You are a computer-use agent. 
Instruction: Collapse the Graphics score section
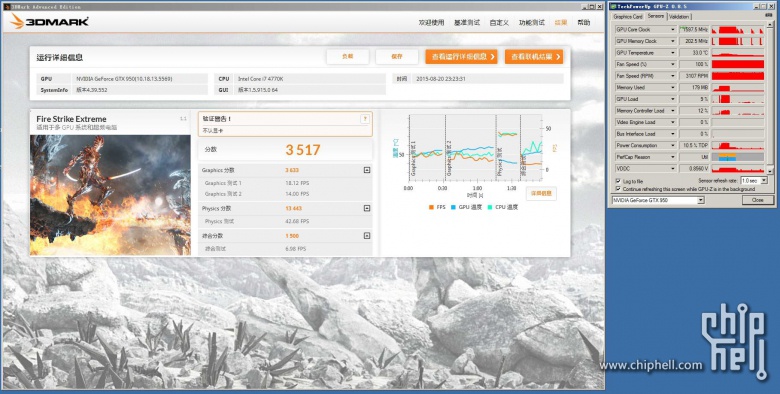point(367,170)
